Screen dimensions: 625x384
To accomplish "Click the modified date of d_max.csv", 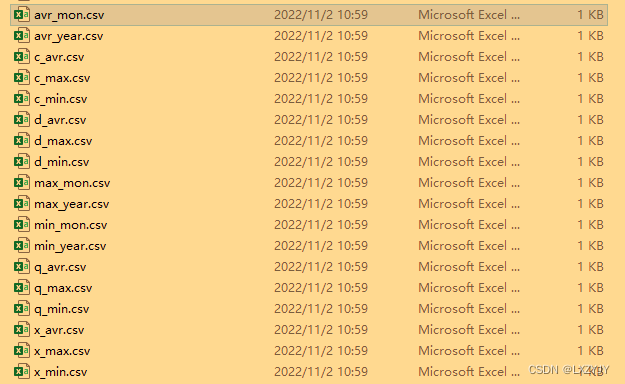I will tap(321, 141).
